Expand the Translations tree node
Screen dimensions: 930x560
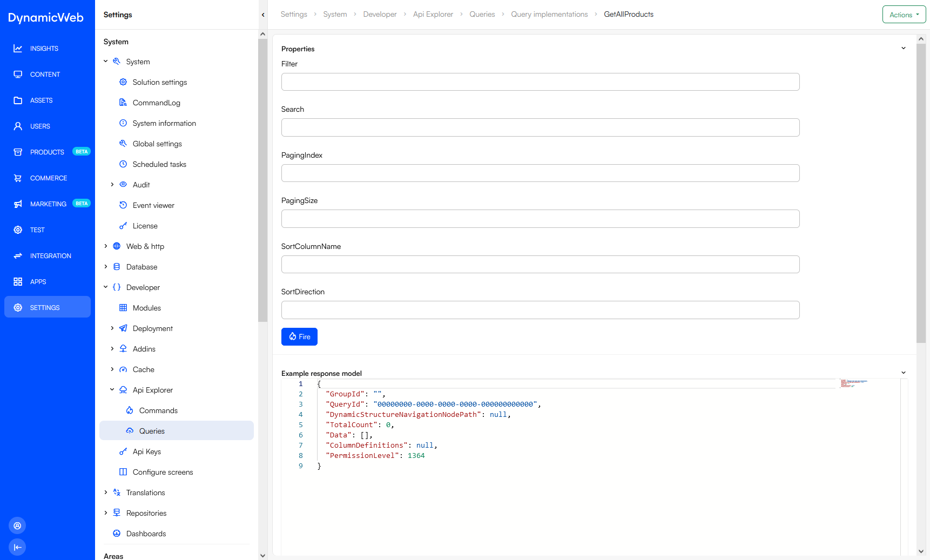tap(106, 492)
